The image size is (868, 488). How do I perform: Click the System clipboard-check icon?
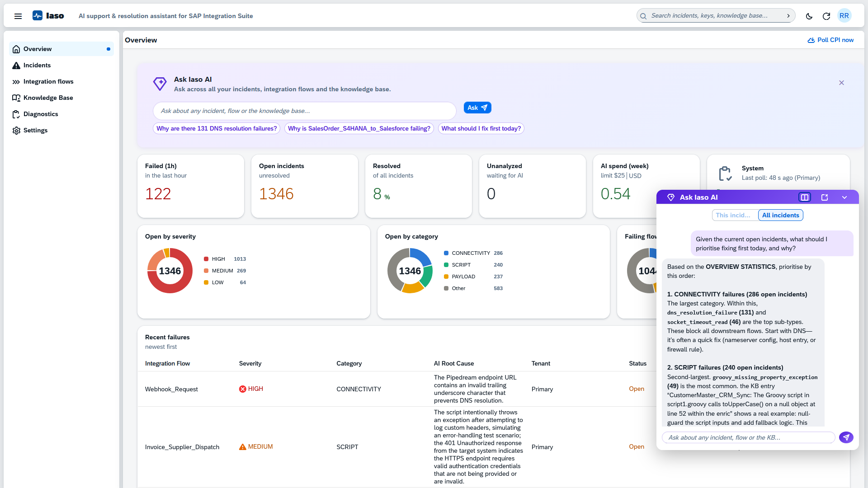point(725,174)
